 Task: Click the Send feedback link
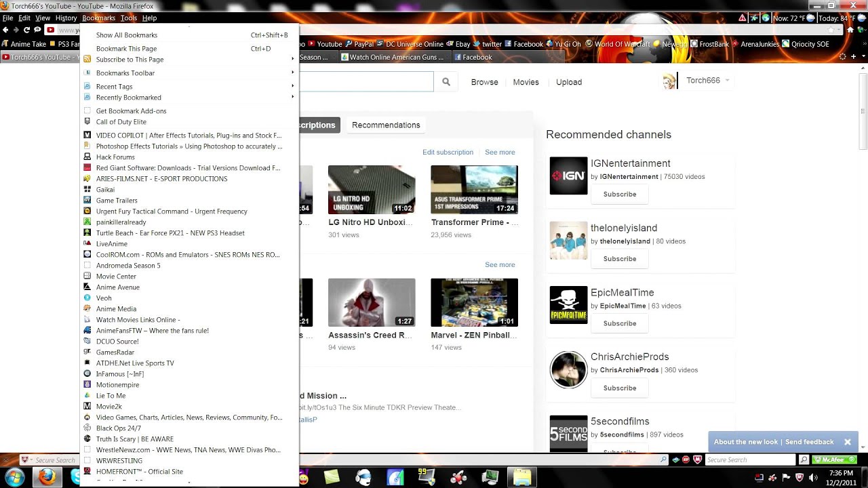click(x=809, y=442)
